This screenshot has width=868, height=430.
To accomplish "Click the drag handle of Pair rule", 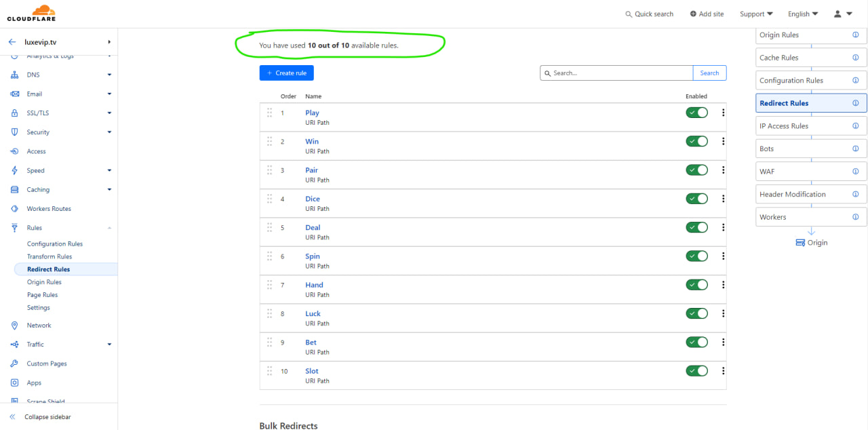I will [x=269, y=170].
